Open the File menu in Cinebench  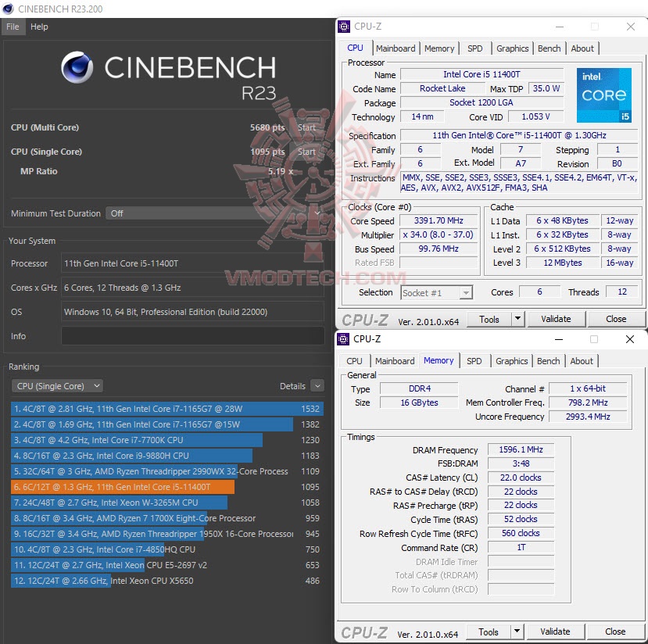12,27
